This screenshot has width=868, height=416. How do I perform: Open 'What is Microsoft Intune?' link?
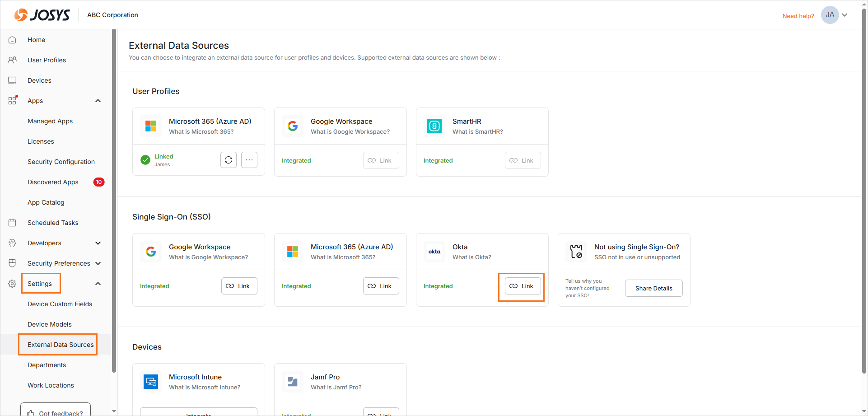tap(205, 388)
